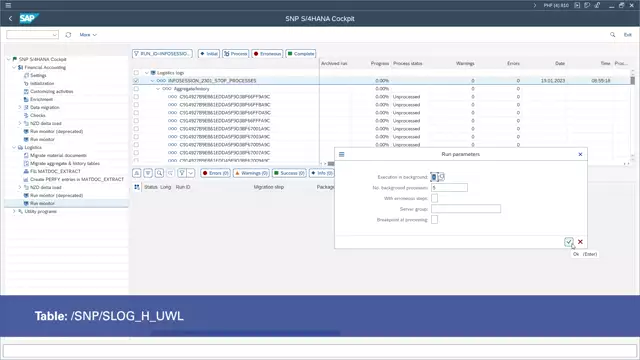Expand the Data migration node
The width and height of the screenshot is (640, 360).
(x=20, y=107)
